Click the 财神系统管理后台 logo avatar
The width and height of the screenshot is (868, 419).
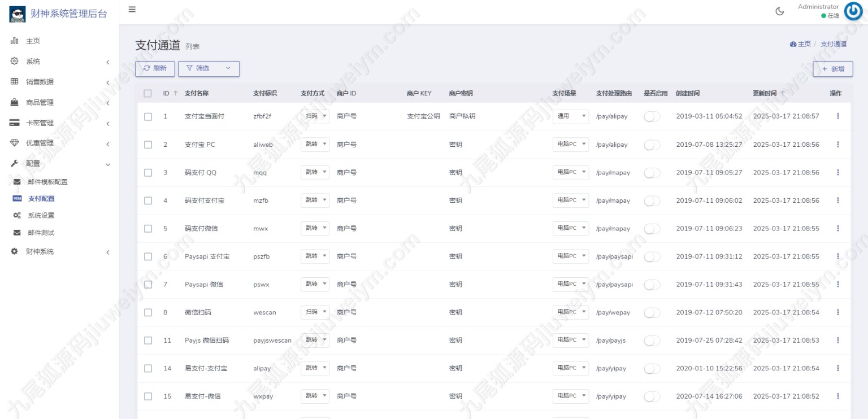[x=18, y=14]
